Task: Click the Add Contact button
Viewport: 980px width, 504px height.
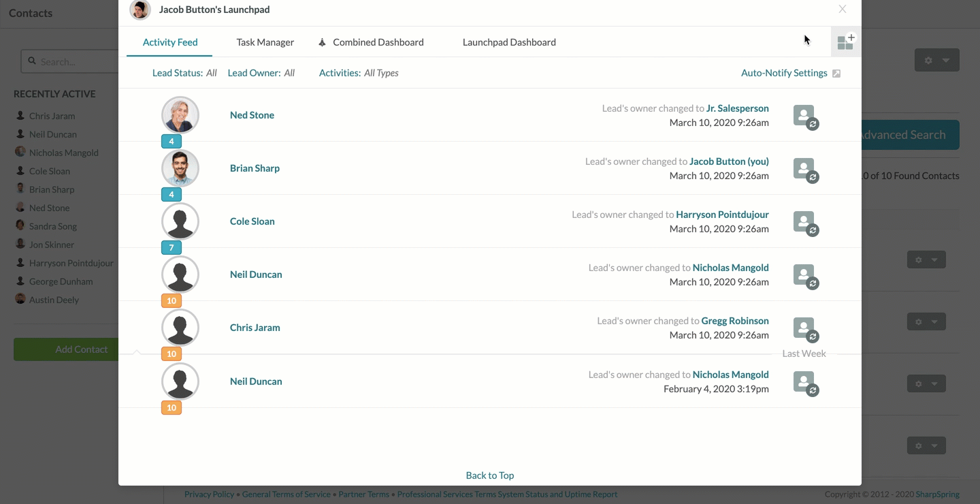Action: tap(67, 349)
